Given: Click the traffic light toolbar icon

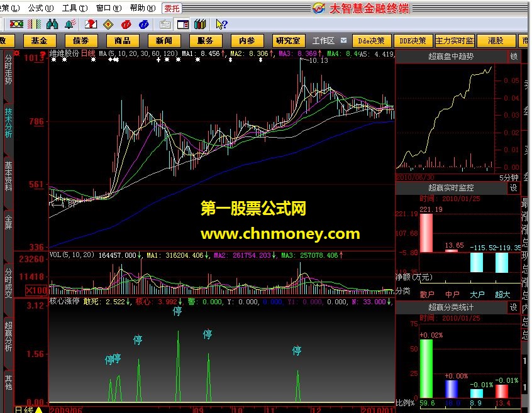Looking at the screenshot, I should click(x=16, y=24).
